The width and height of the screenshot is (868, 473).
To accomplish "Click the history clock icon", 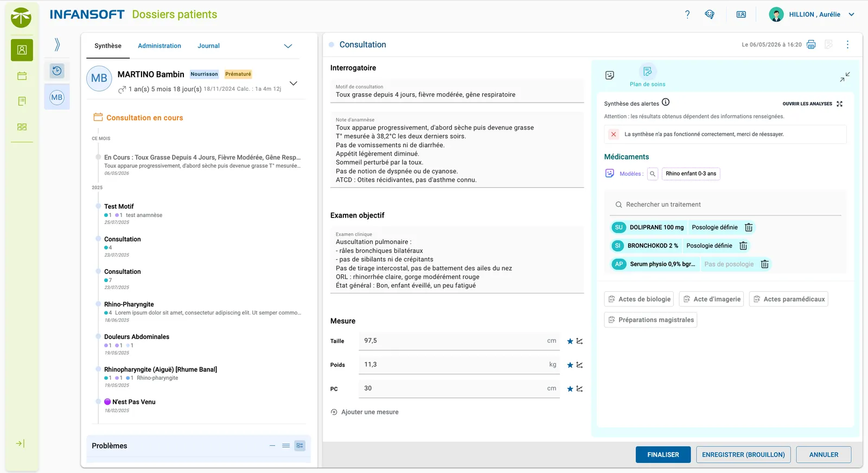I will pos(57,71).
